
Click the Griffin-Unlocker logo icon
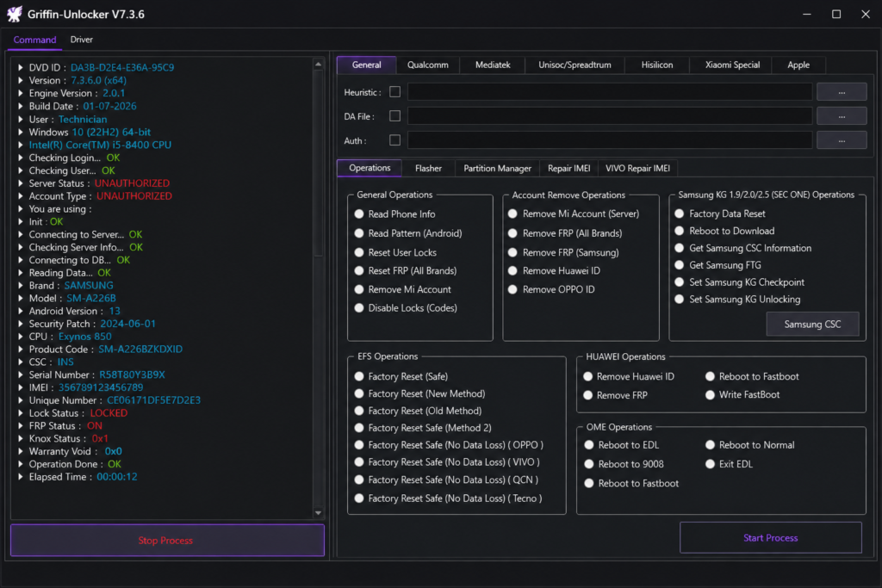[14, 14]
